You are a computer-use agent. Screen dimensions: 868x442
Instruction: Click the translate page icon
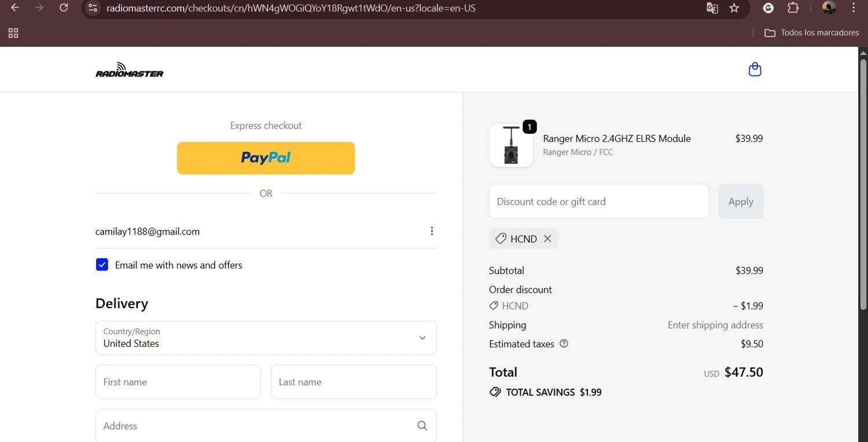point(712,8)
